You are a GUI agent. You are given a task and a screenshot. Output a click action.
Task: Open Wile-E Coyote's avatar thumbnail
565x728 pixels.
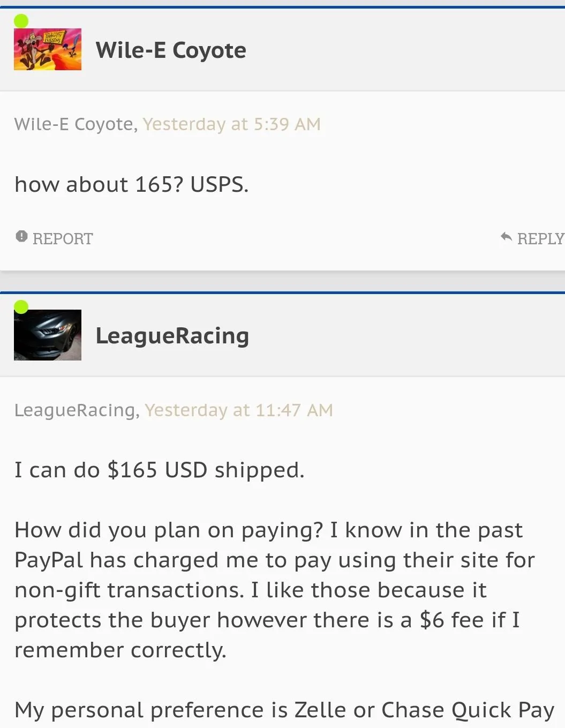48,49
